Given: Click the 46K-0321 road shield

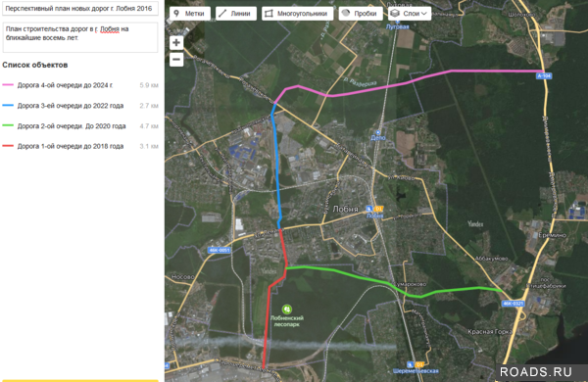Looking at the screenshot, I should coord(513,304).
